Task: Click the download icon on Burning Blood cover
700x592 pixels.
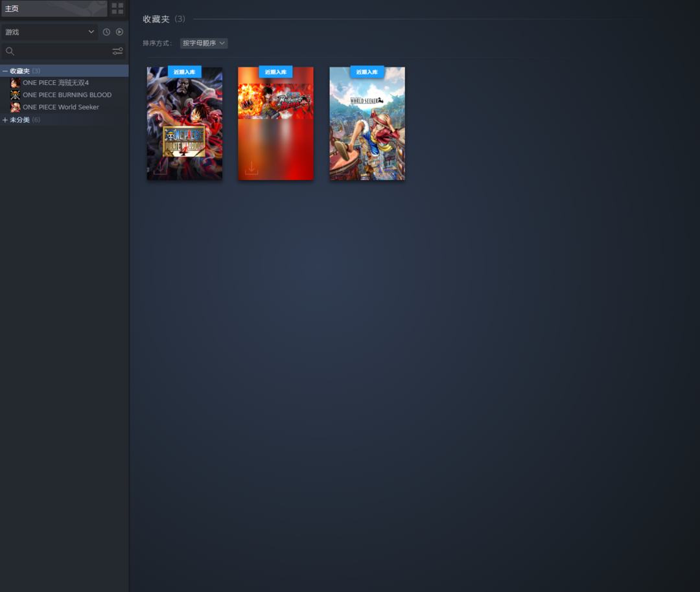Action: (251, 168)
